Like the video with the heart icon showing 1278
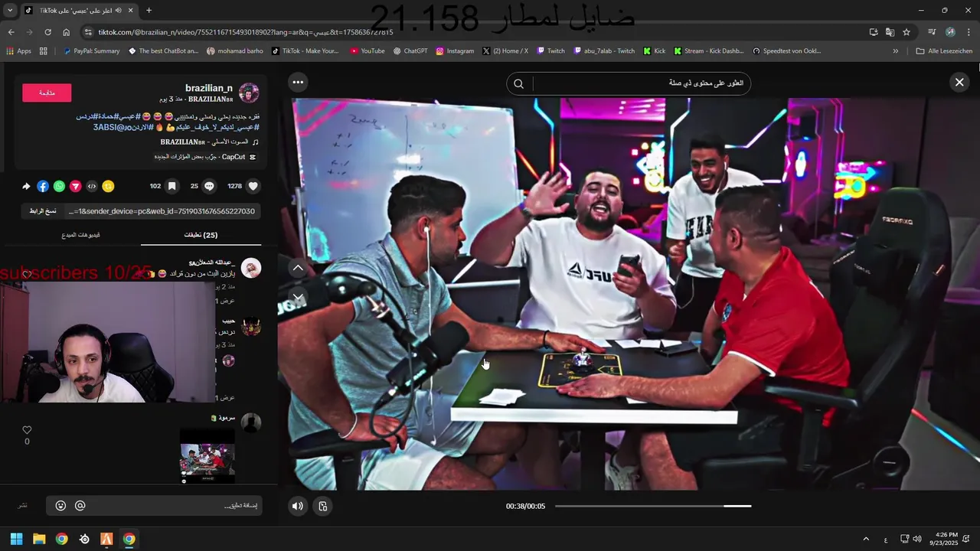Screen dimensions: 980x551 253,186
